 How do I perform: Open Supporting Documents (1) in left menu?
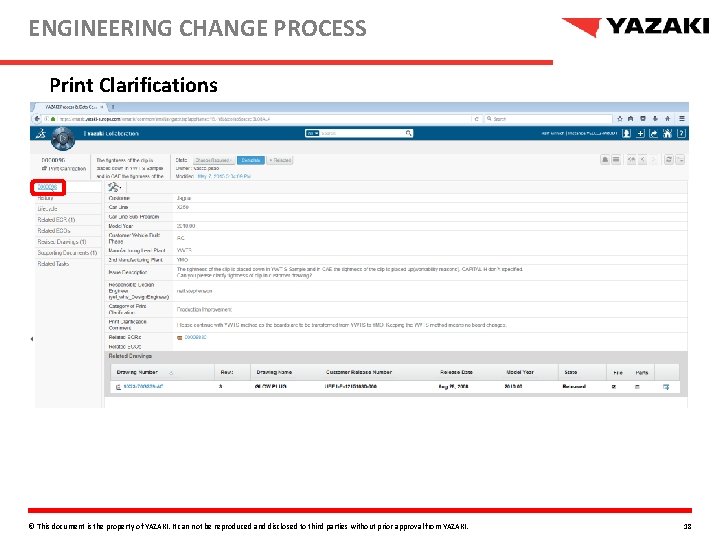(67, 253)
